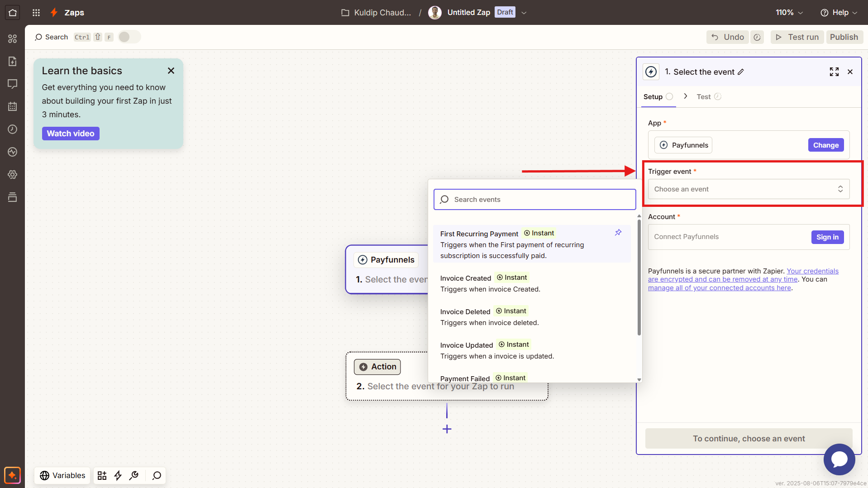Viewport: 868px width, 488px height.
Task: Focus the Search events field
Action: point(534,200)
